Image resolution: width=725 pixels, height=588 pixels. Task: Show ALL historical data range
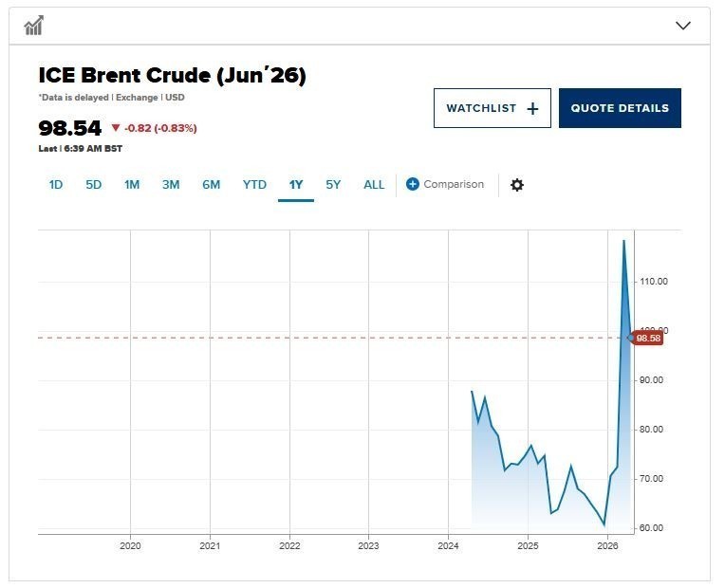coord(374,185)
